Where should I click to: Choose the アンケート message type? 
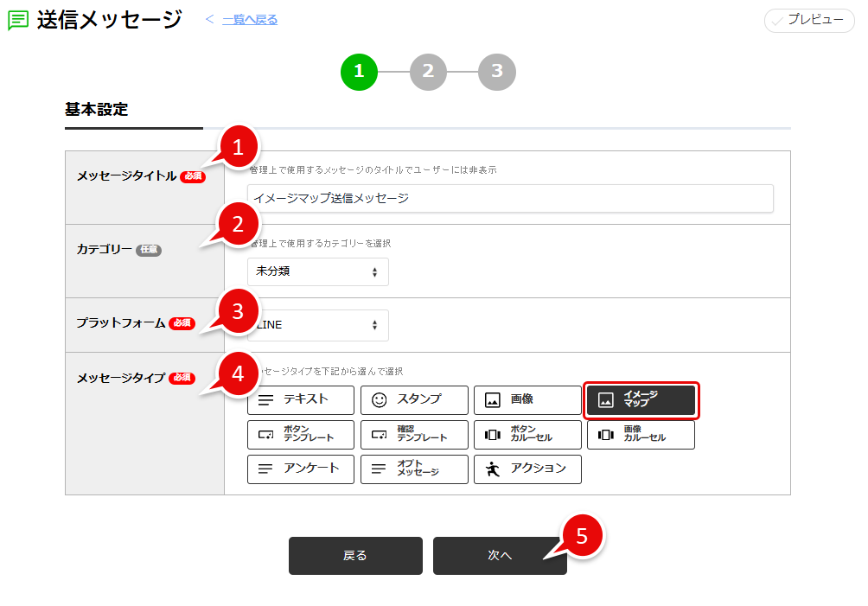[300, 469]
